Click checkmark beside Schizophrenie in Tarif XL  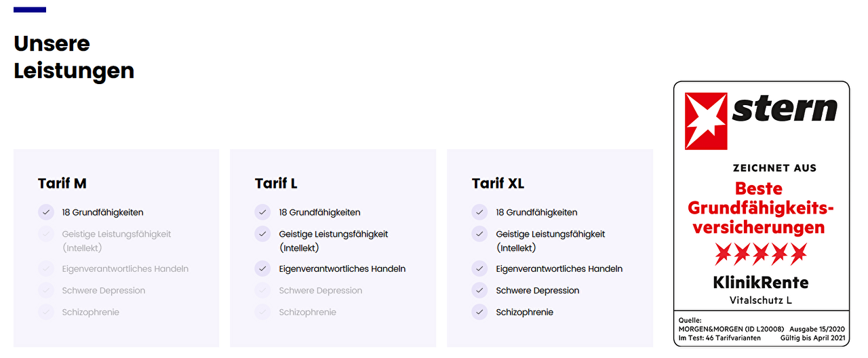(x=480, y=312)
